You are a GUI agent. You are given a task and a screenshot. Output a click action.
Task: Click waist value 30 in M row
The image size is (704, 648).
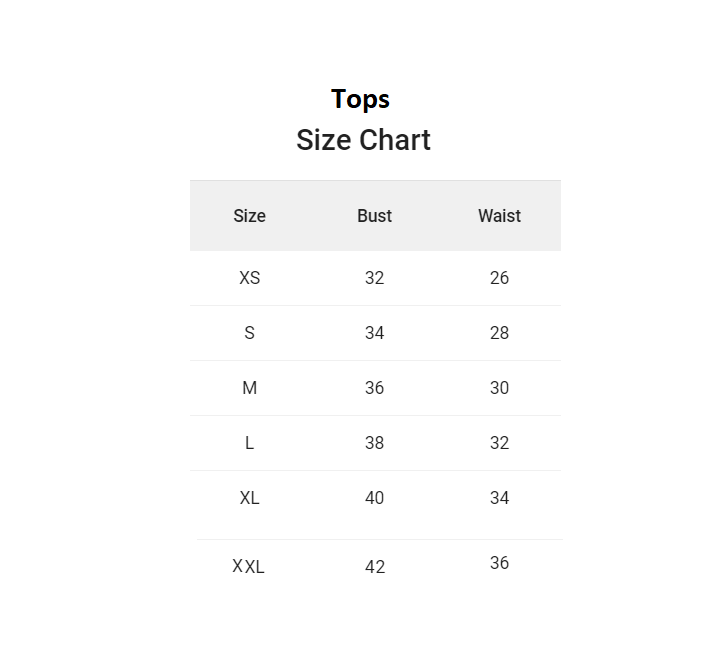[499, 388]
